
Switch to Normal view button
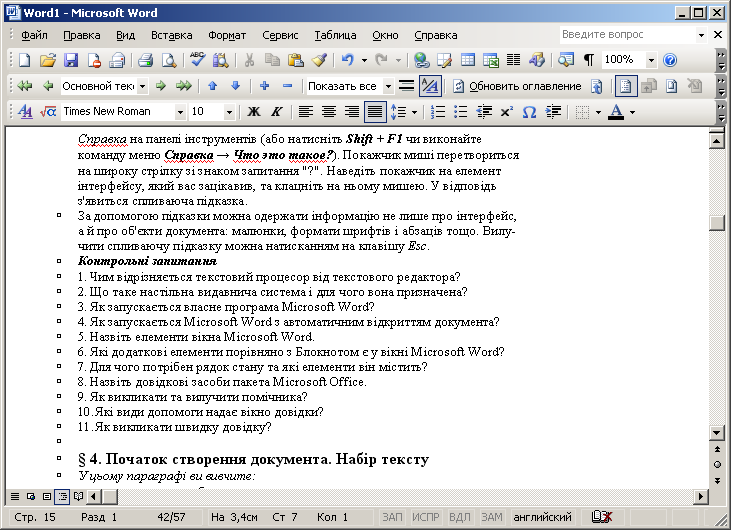point(15,496)
